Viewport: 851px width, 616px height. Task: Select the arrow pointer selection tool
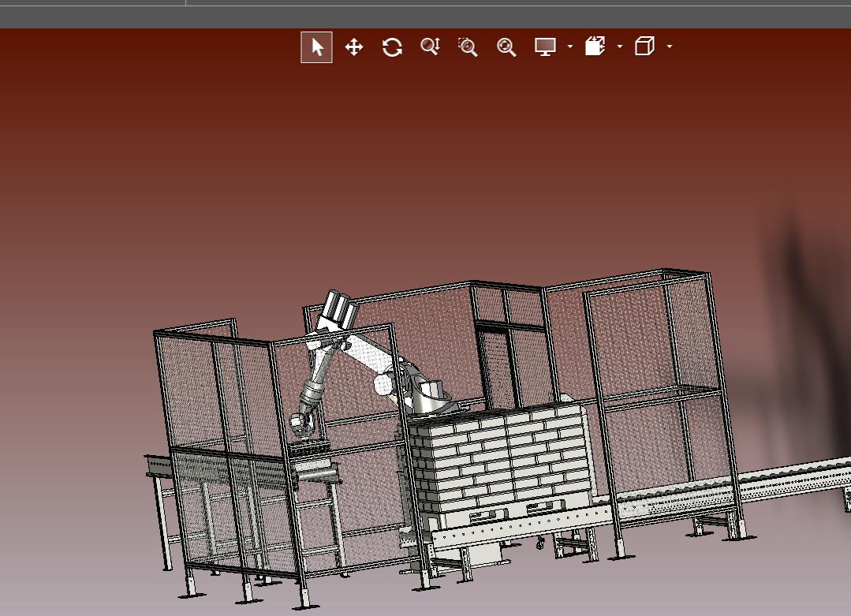click(x=316, y=47)
